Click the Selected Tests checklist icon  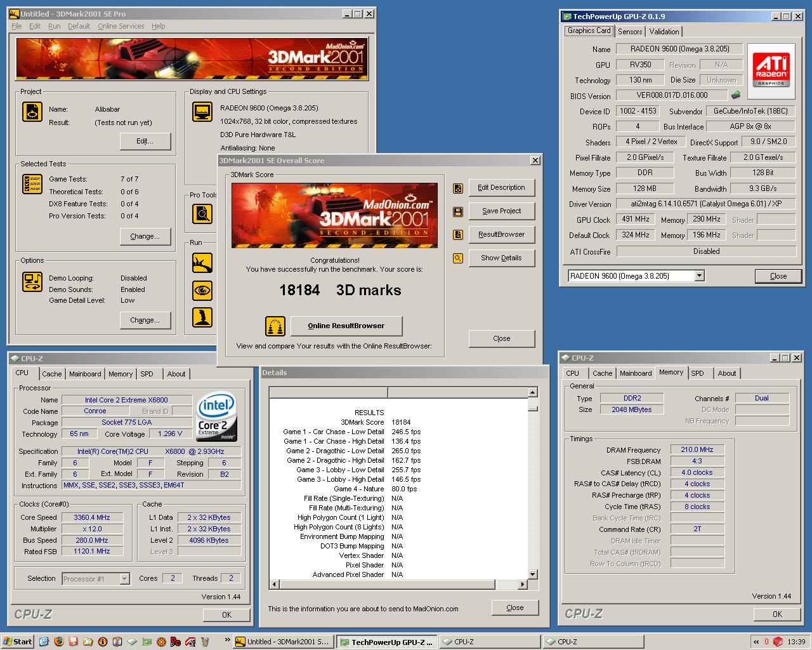pos(32,184)
